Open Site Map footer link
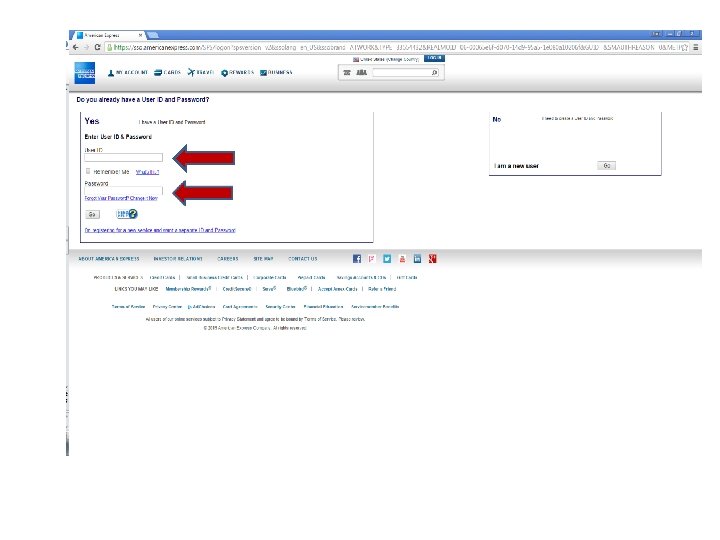Viewport: 720px width, 540px height. (264, 259)
